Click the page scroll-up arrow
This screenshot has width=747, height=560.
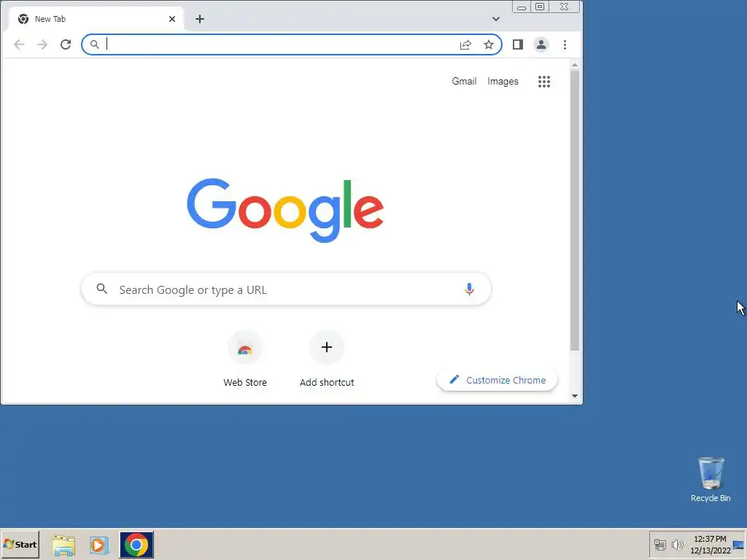(575, 65)
